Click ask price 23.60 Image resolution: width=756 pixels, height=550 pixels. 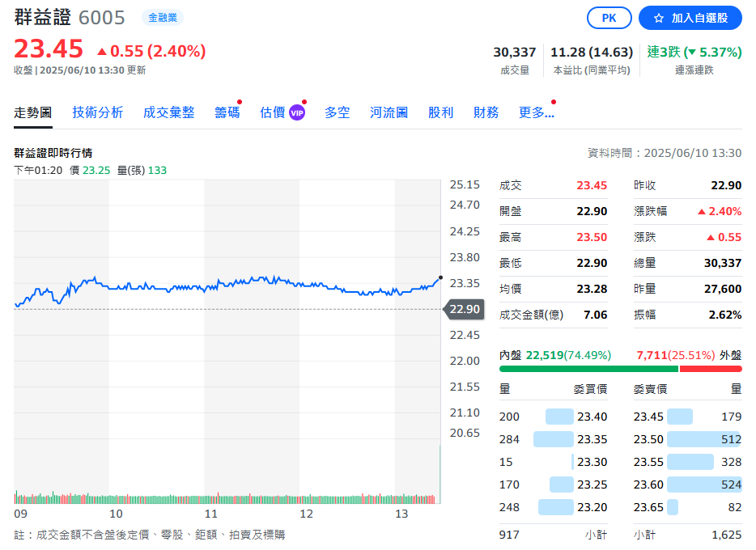(x=648, y=484)
